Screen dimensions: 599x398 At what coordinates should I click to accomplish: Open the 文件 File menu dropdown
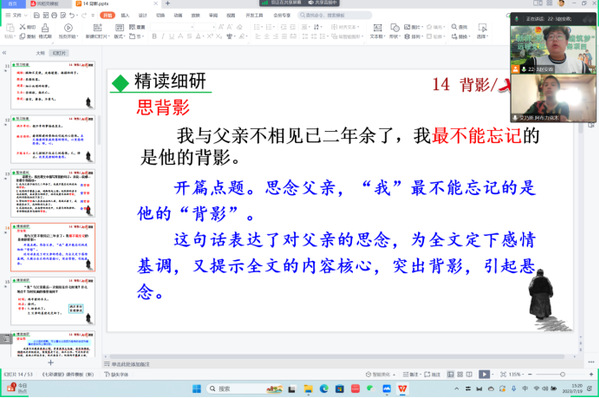17,15
